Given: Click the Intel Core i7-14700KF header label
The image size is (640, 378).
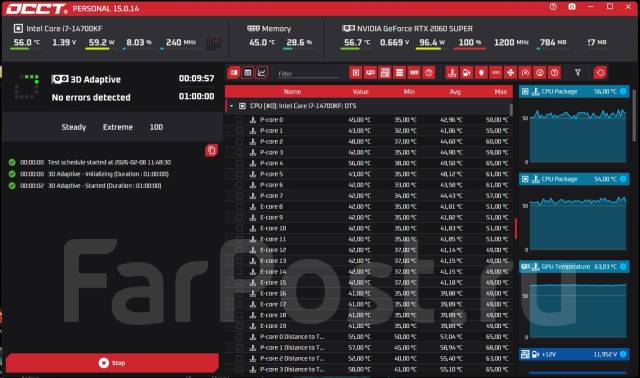Looking at the screenshot, I should coord(64,29).
